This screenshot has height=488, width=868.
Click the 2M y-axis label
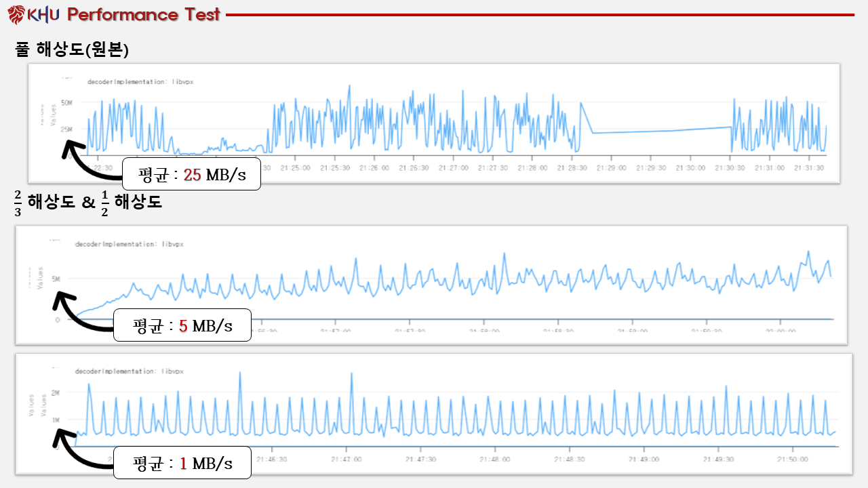(57, 392)
